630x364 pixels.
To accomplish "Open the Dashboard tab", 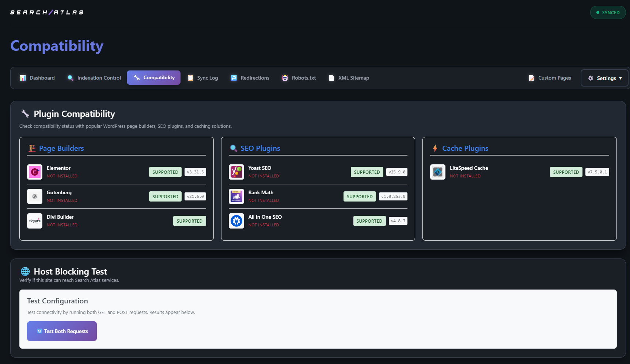I will click(37, 78).
